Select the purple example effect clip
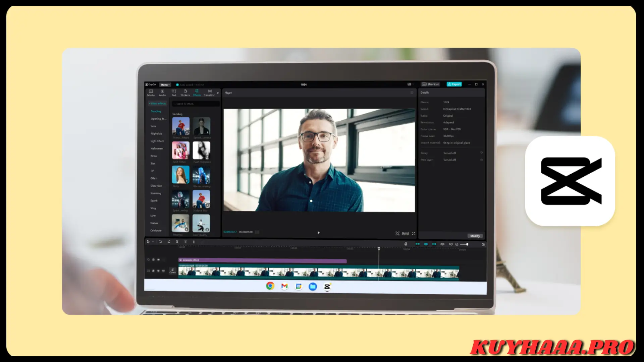 [262, 260]
